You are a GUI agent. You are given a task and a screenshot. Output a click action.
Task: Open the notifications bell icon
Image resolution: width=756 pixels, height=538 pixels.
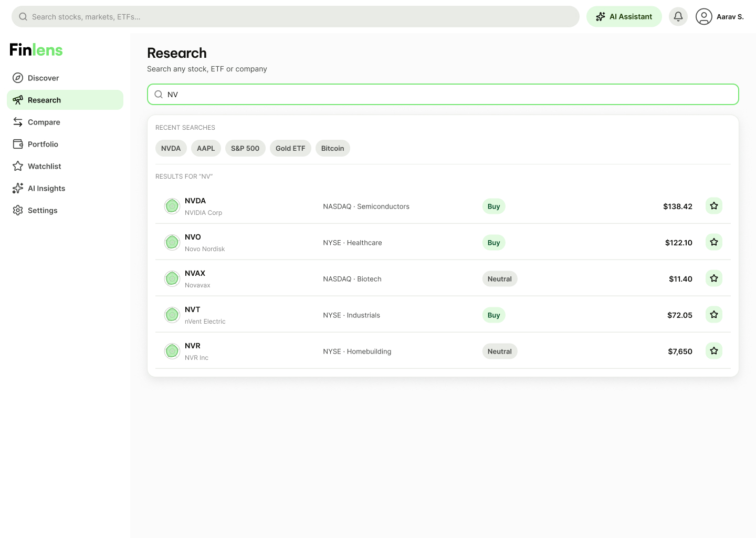pyautogui.click(x=678, y=17)
